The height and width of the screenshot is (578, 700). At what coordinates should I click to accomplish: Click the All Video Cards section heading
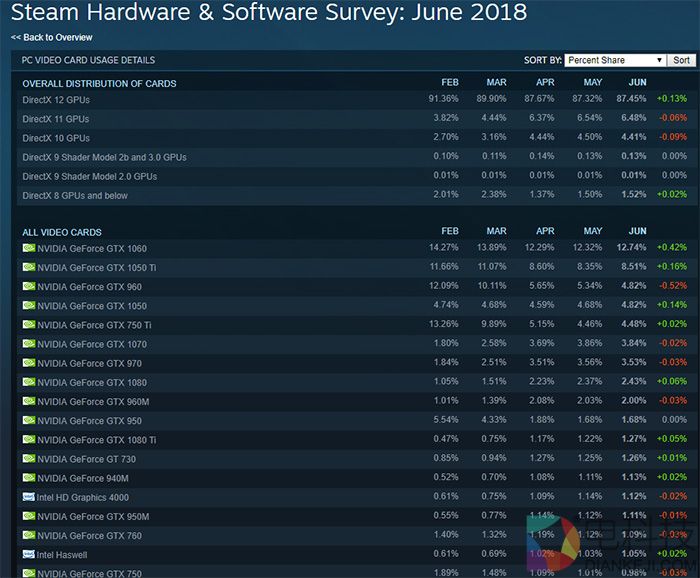click(x=63, y=232)
